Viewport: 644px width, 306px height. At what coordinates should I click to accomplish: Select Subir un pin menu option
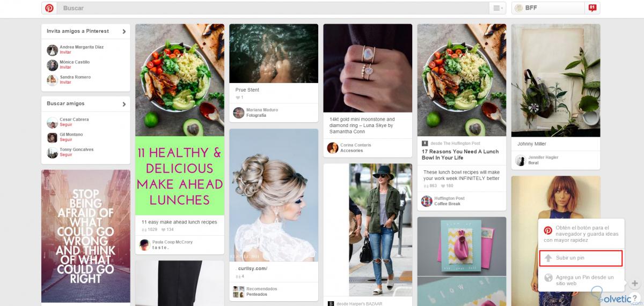581,258
